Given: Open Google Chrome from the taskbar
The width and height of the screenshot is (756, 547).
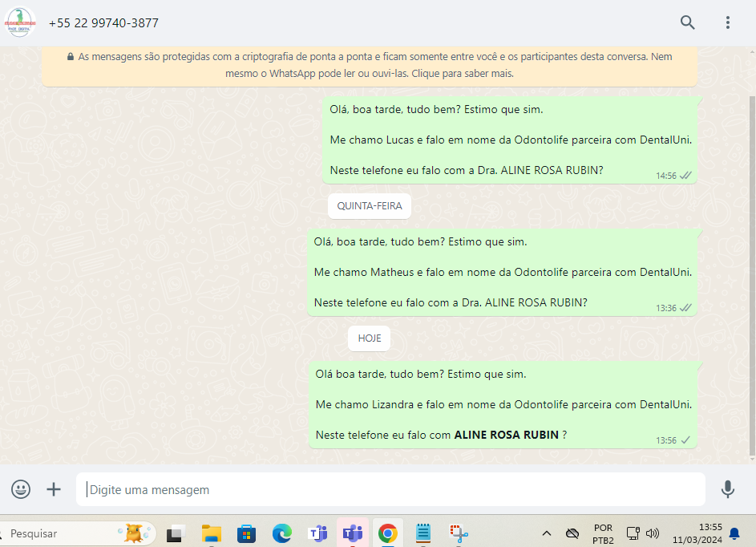Looking at the screenshot, I should pos(388,533).
